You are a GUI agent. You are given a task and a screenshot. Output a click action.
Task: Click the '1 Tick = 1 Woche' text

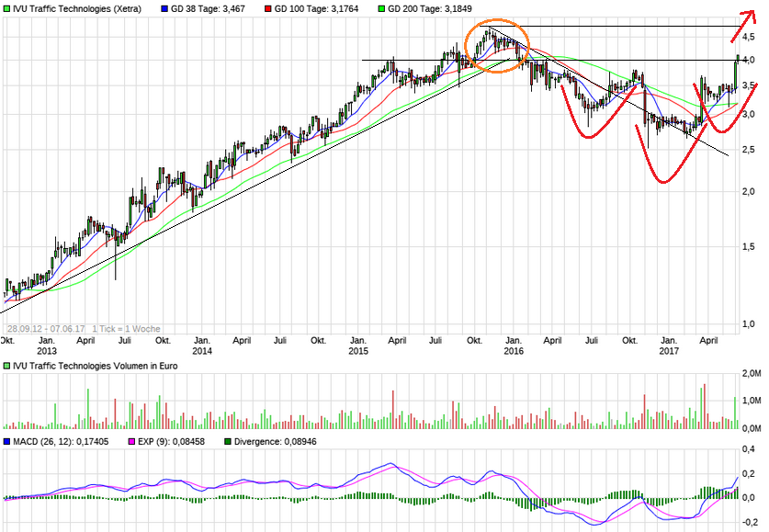[126, 329]
